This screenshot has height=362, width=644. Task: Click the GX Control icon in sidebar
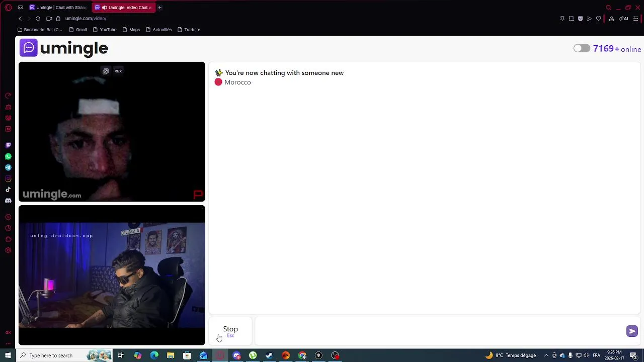point(8,96)
